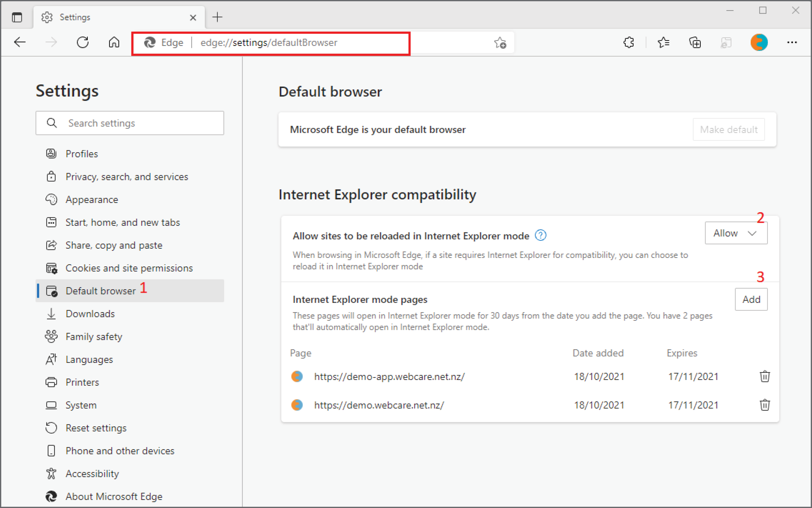This screenshot has height=508, width=812.
Task: Open the Collections panel
Action: (x=695, y=42)
